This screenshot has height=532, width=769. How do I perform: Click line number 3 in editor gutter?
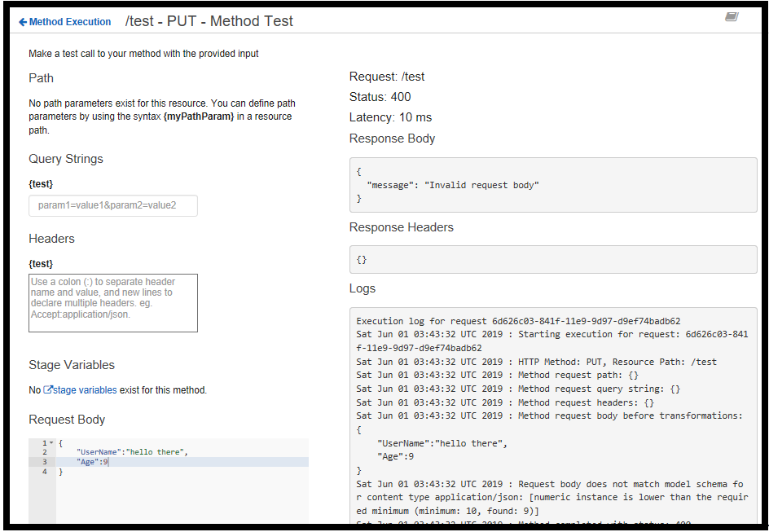click(45, 462)
